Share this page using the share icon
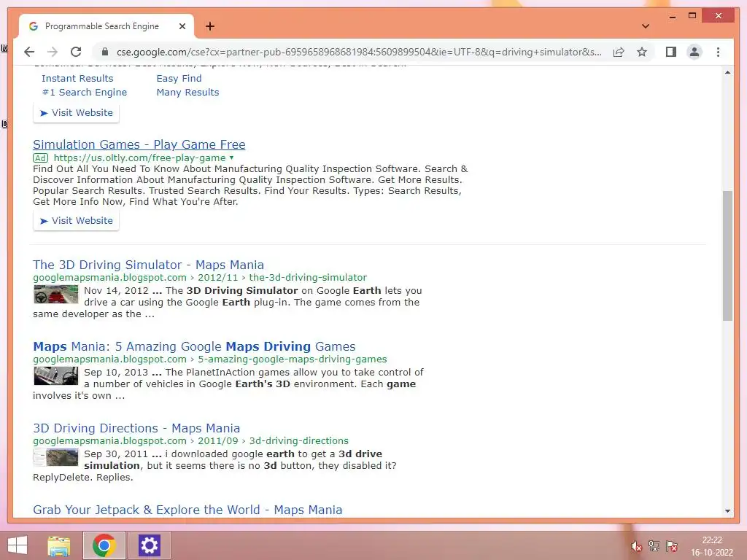Screen dimensions: 747x560 tap(619, 52)
